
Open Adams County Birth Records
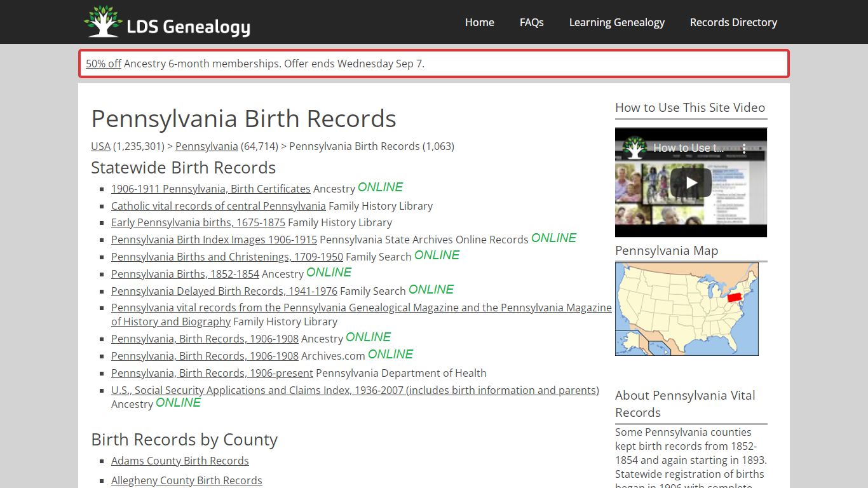click(180, 461)
